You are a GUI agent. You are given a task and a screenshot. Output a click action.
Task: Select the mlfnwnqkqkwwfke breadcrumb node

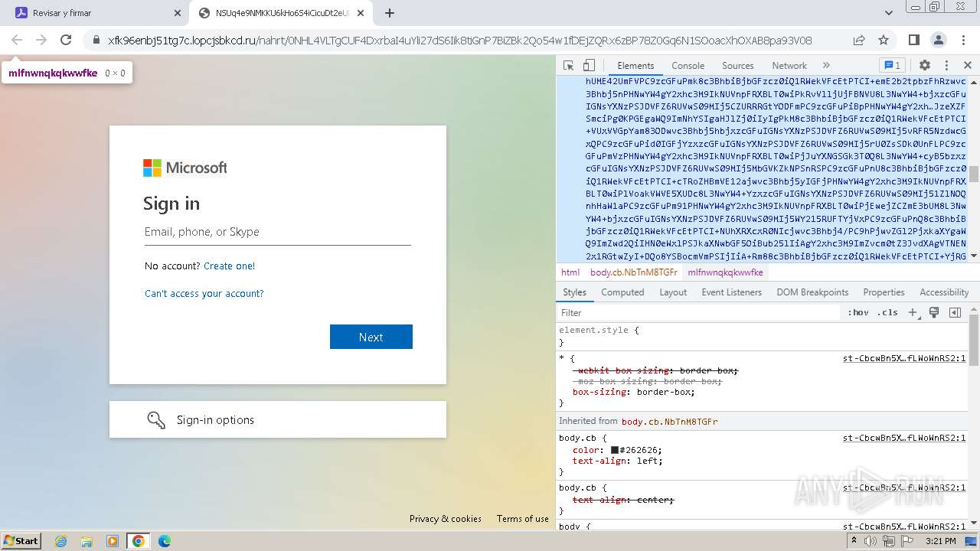(725, 272)
